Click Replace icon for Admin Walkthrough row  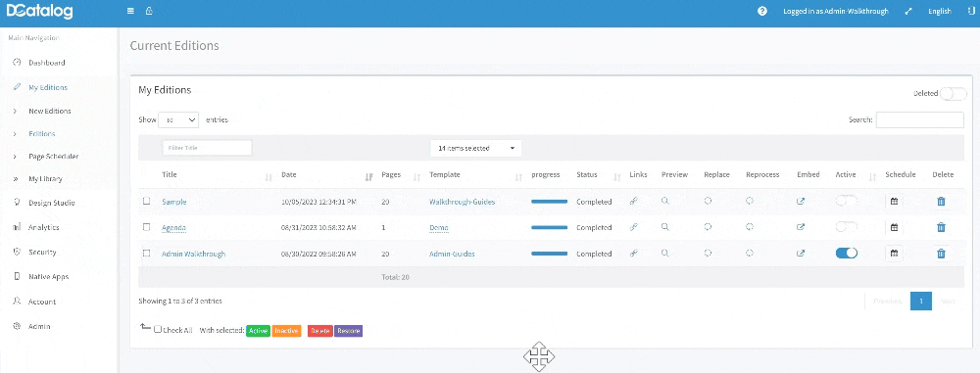[x=709, y=254]
